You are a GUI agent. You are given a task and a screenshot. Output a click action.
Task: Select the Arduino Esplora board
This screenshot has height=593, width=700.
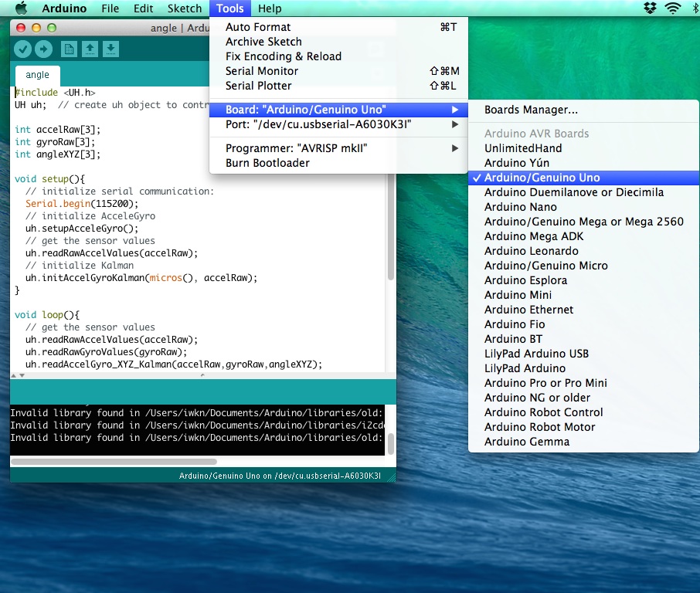(583, 280)
